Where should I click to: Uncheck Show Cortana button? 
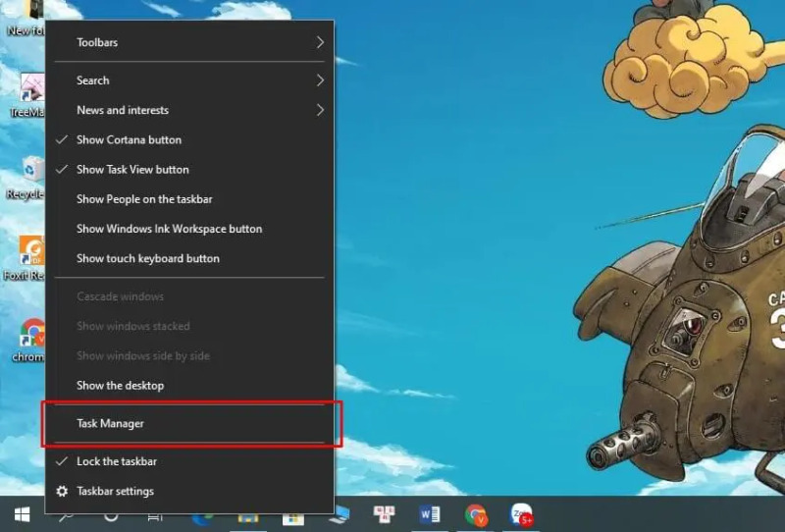click(x=189, y=139)
